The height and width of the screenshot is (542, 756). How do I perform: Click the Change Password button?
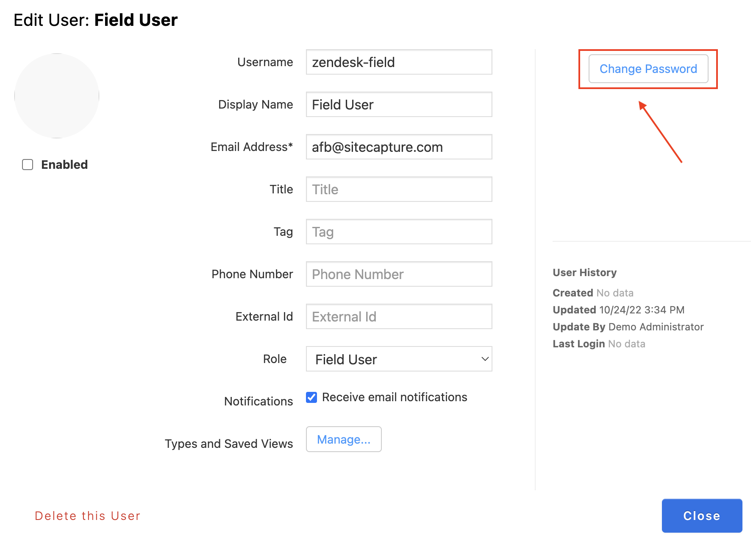pyautogui.click(x=648, y=69)
